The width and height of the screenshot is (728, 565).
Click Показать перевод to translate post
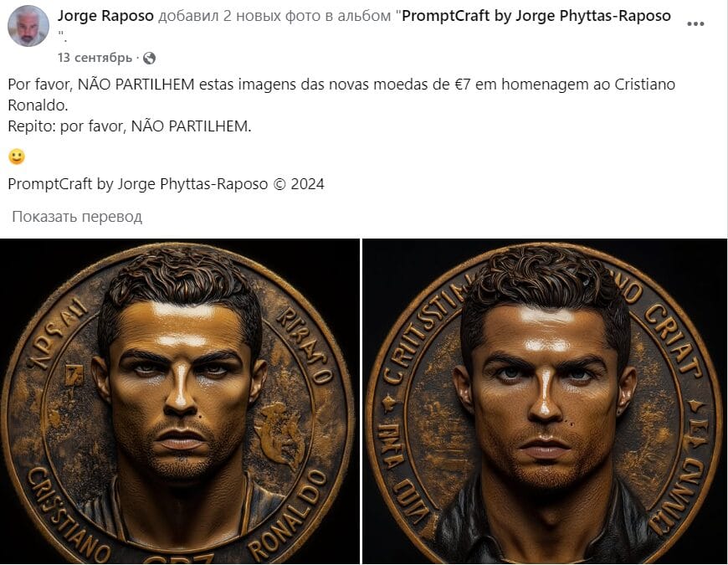tap(77, 216)
